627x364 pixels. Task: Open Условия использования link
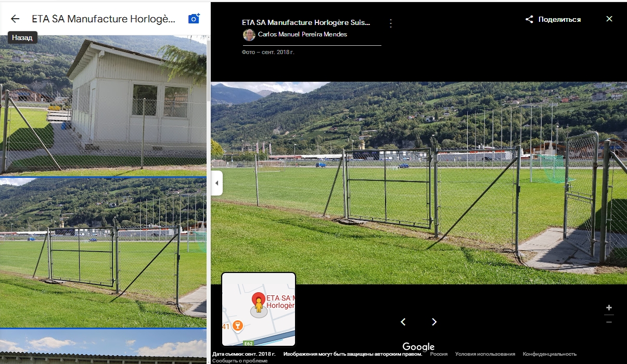(485, 354)
